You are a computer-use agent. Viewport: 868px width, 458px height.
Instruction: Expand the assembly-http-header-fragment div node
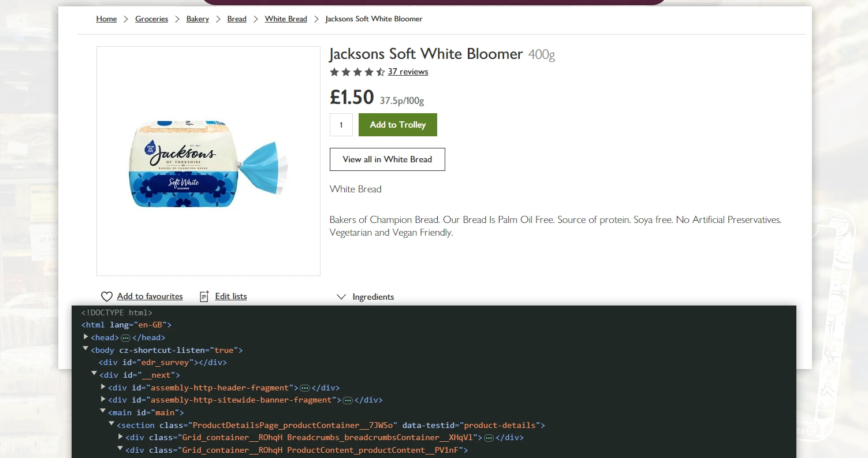[103, 388]
